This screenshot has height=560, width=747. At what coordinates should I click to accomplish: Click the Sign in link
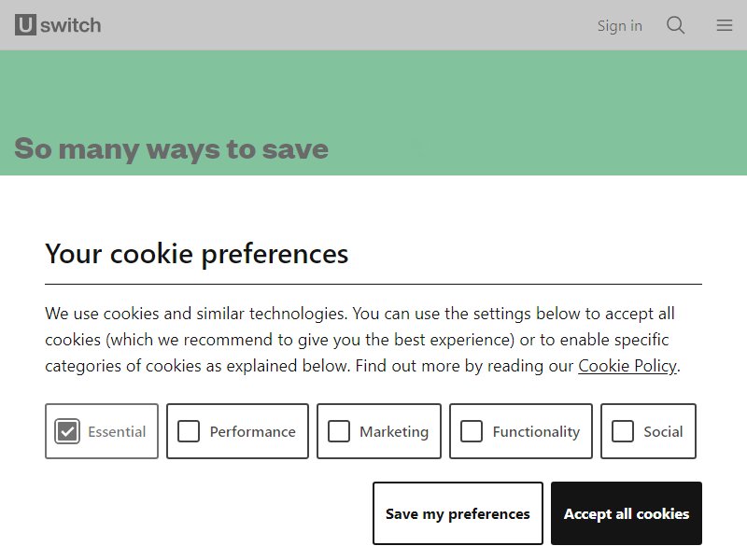tap(619, 25)
